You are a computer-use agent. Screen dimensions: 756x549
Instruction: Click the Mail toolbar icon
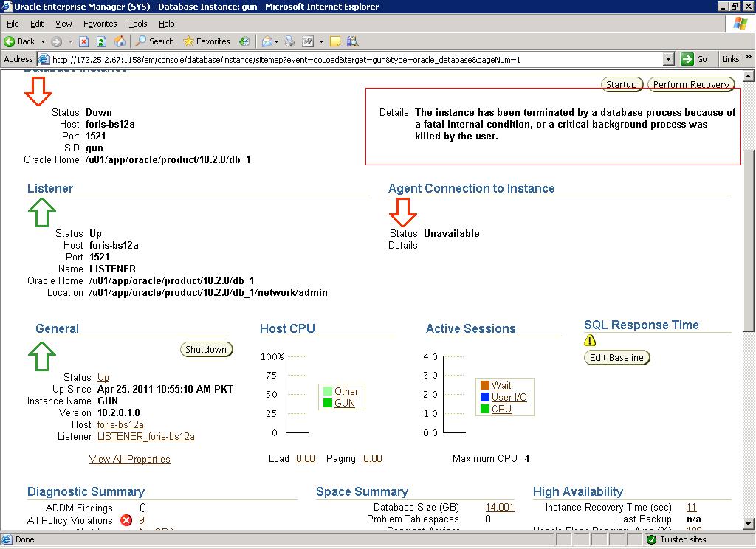267,41
